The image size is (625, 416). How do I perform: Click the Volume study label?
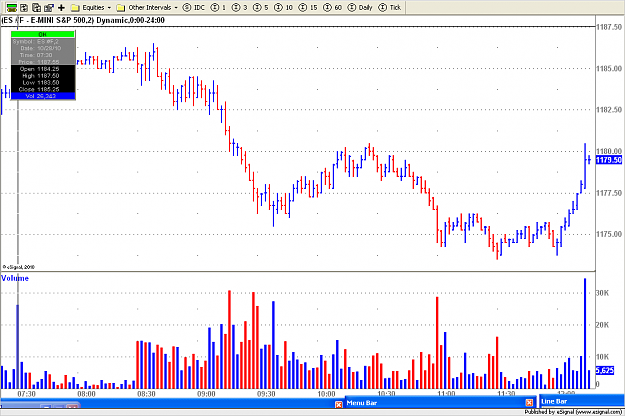tap(15, 279)
